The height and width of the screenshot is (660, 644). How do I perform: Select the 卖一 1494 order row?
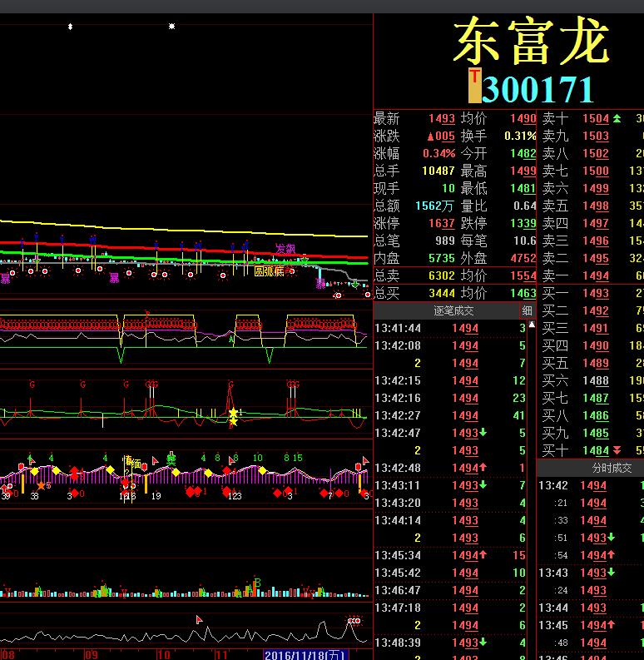coord(591,275)
